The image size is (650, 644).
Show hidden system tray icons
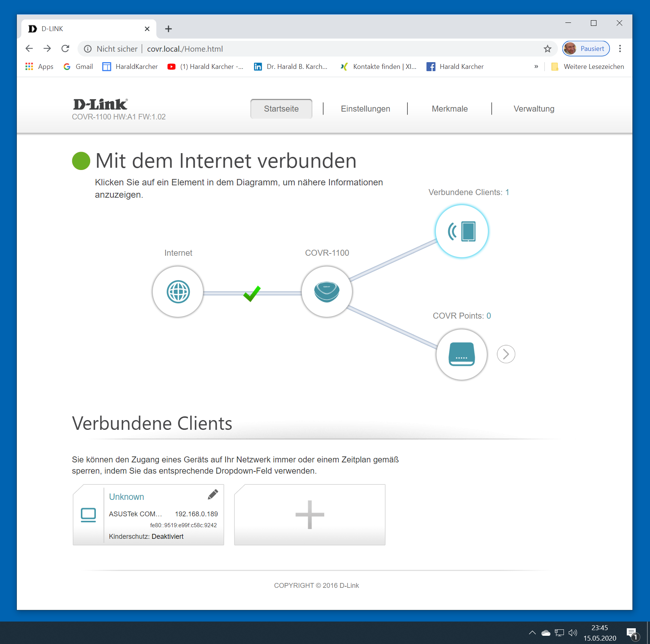(532, 633)
